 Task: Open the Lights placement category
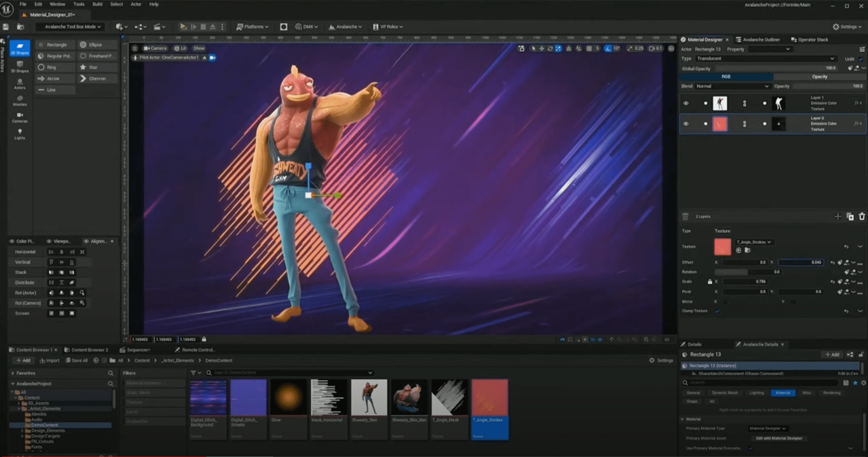(x=20, y=134)
